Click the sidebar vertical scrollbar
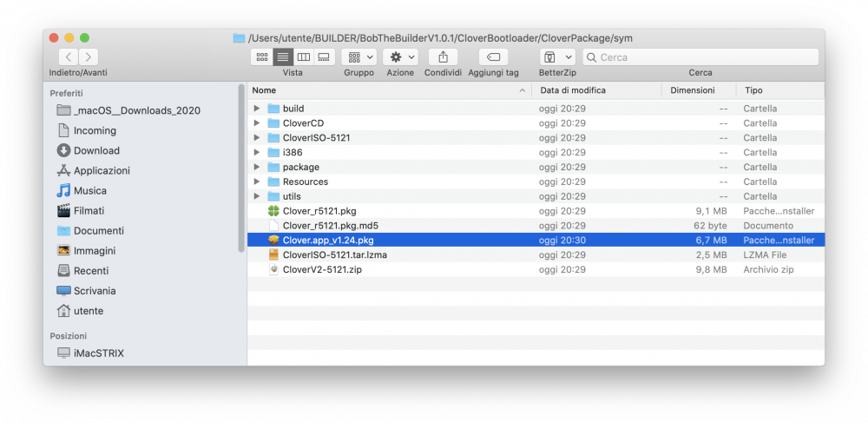Viewport: 868px width, 423px height. [x=240, y=169]
